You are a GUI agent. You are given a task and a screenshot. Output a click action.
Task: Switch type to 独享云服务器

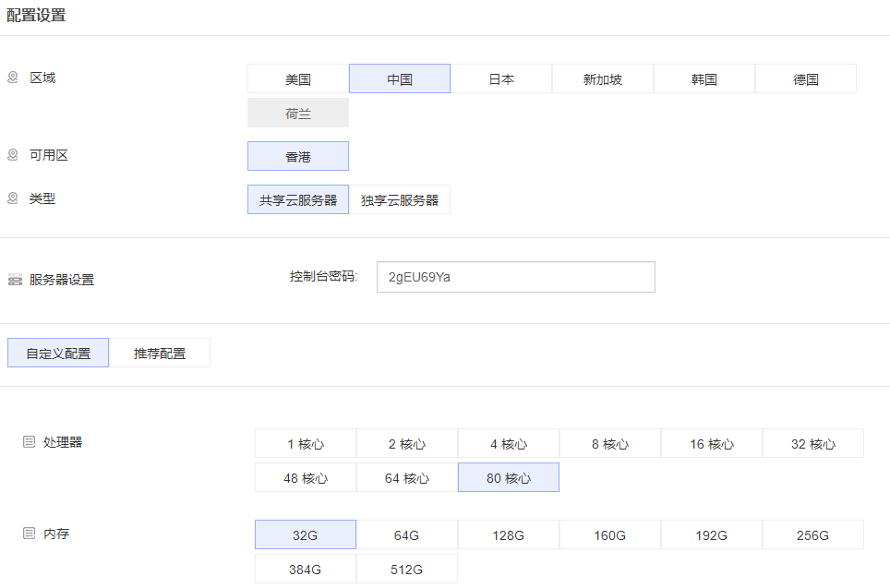click(400, 200)
